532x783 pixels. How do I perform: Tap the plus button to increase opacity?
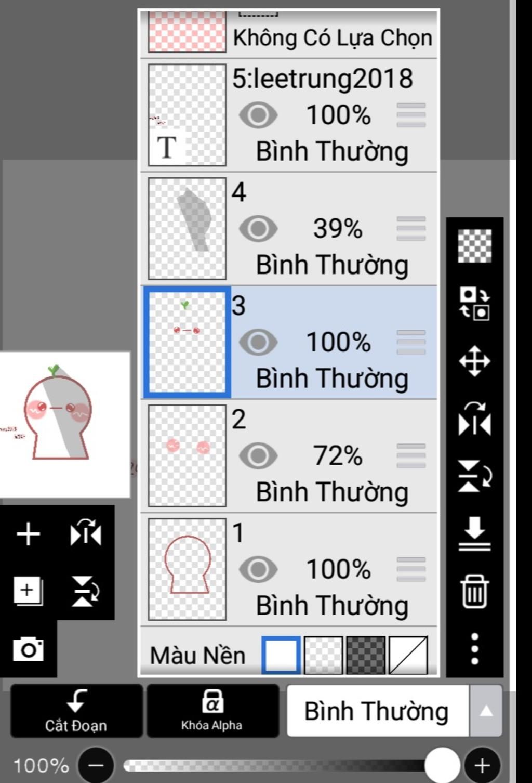482,765
